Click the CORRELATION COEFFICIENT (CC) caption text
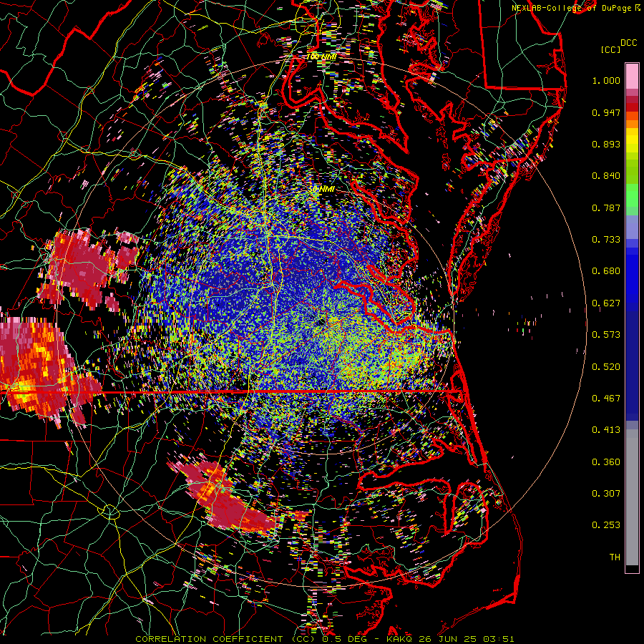 tap(225, 639)
